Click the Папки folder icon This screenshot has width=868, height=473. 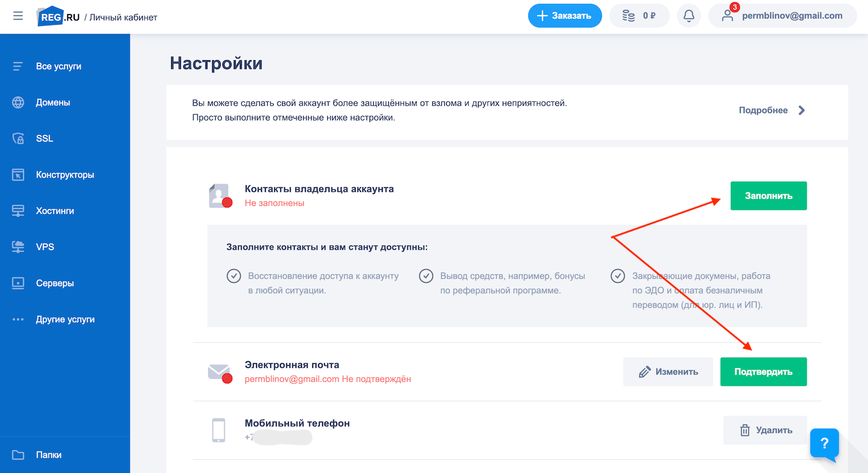click(x=18, y=455)
